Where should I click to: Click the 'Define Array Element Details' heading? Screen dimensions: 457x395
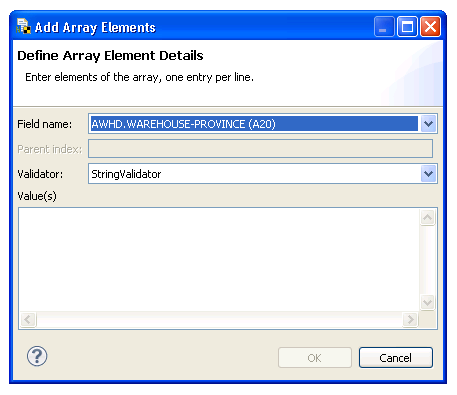[110, 56]
